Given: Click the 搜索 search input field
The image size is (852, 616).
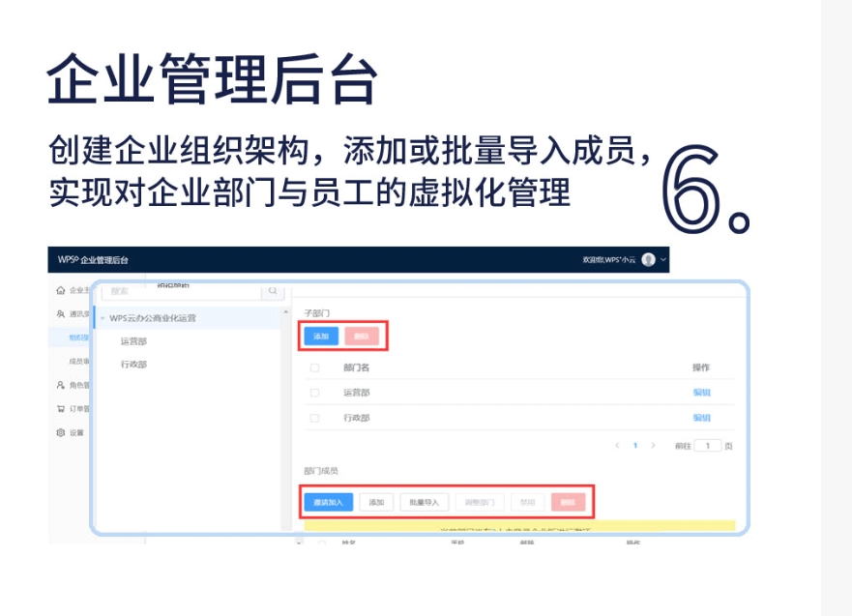Looking at the screenshot, I should (x=182, y=291).
